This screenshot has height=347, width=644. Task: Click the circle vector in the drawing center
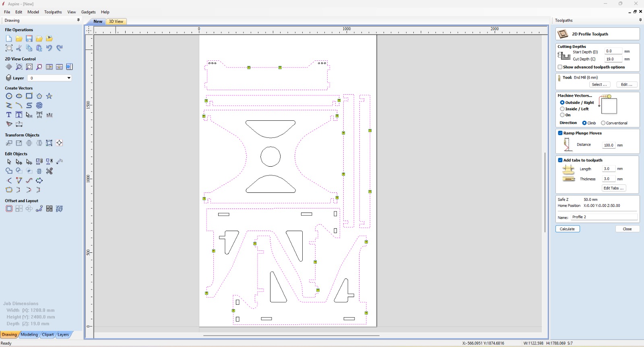tap(270, 157)
